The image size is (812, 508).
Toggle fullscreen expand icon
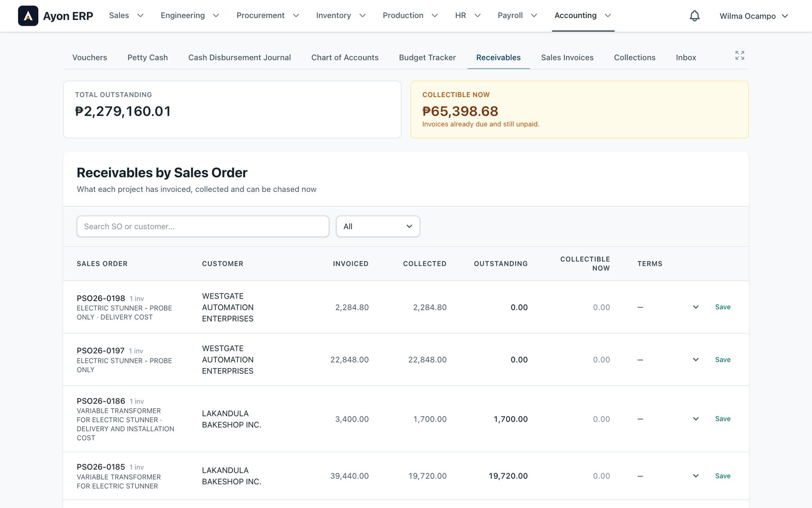pos(740,56)
